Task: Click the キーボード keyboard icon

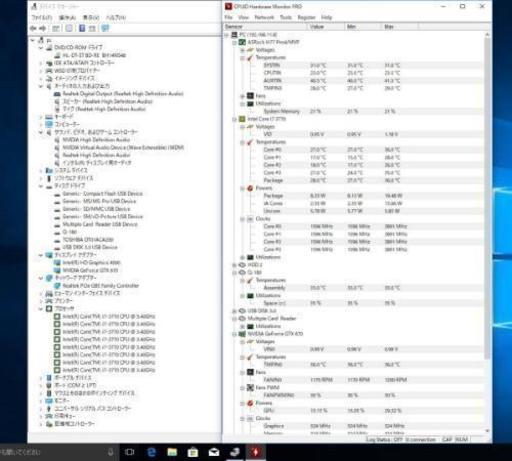Action: (x=49, y=117)
